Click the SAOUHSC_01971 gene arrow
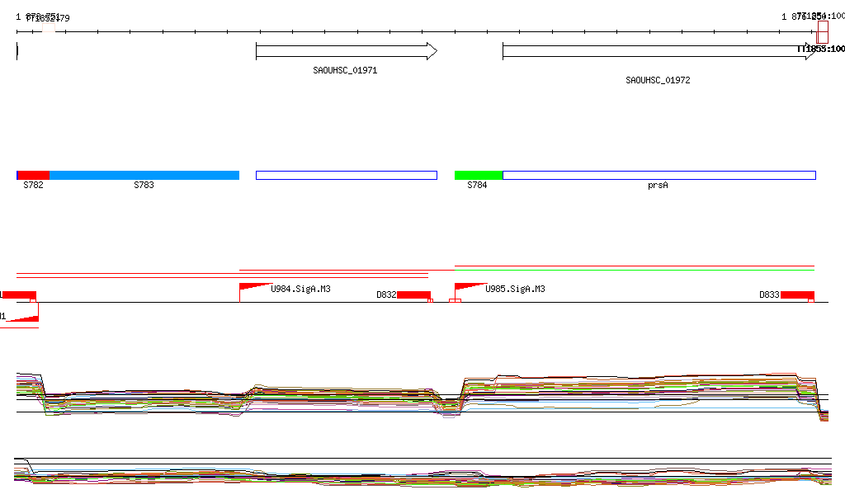845x504 pixels. coord(347,51)
